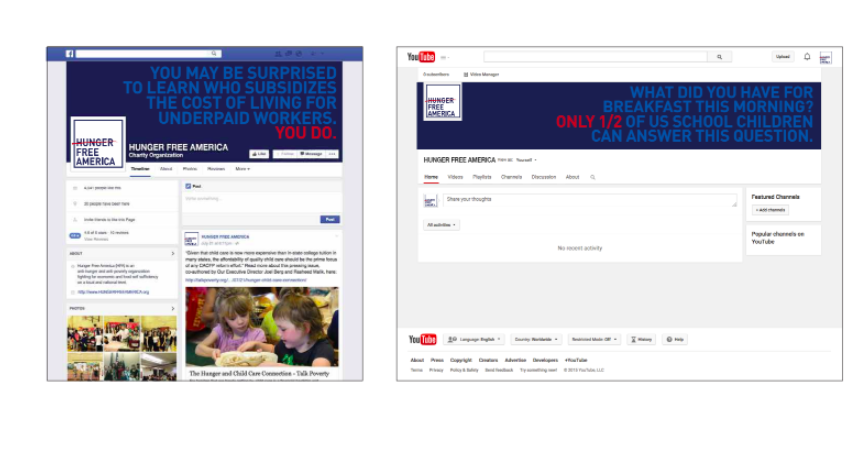The height and width of the screenshot is (452, 867).
Task: Open the YouTube guide menu next to logo
Action: coord(445,57)
